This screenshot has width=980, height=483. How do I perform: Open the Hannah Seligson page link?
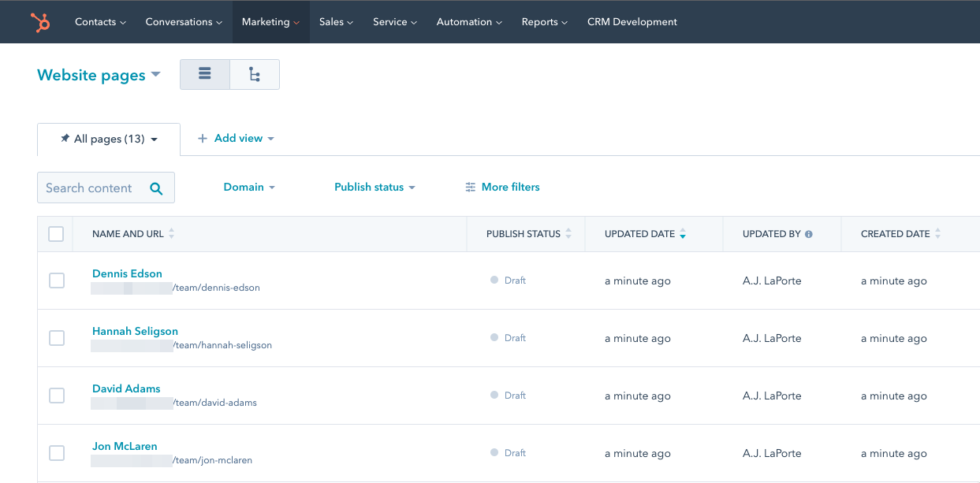coord(135,331)
